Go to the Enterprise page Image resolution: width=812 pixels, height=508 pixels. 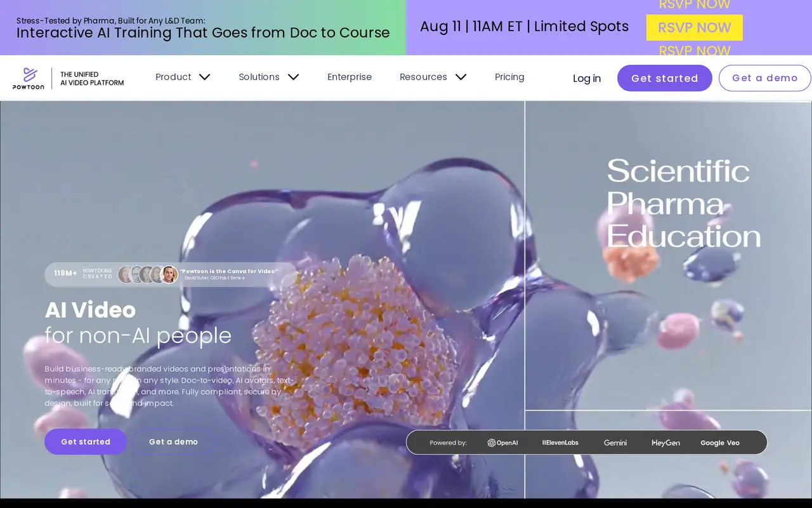[350, 77]
